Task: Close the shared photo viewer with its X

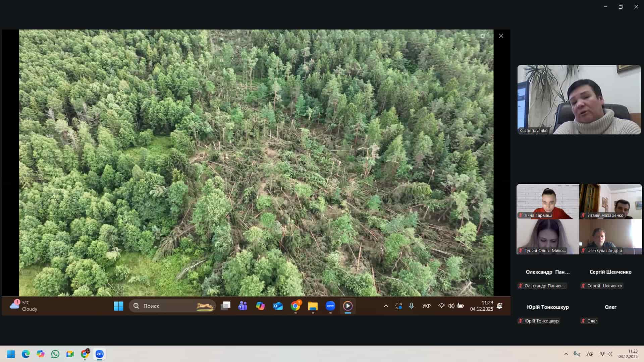Action: (x=501, y=36)
